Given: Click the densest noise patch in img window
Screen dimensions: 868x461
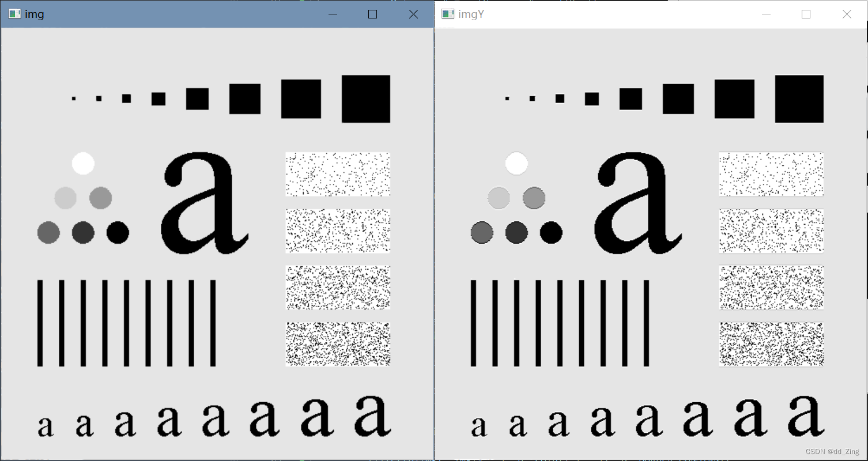Looking at the screenshot, I should coord(338,343).
